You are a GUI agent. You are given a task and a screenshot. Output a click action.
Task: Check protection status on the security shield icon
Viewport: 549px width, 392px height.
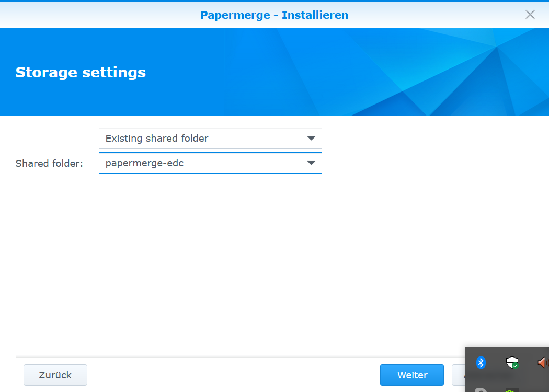512,363
